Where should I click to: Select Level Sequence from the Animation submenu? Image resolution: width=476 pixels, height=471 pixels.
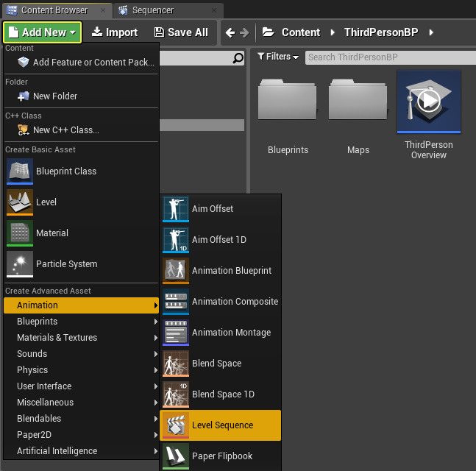(221, 425)
